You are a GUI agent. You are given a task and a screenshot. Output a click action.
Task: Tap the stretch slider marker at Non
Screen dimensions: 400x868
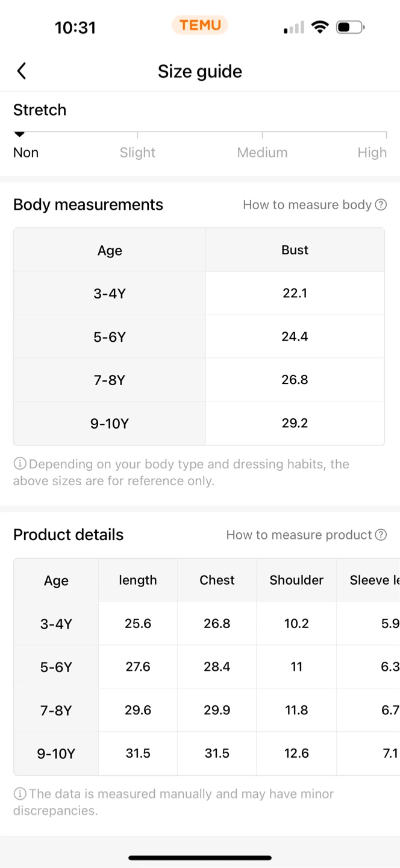click(19, 134)
